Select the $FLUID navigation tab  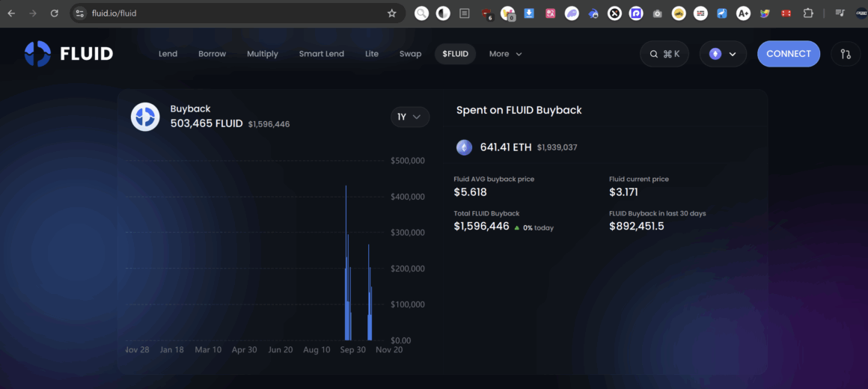[455, 54]
